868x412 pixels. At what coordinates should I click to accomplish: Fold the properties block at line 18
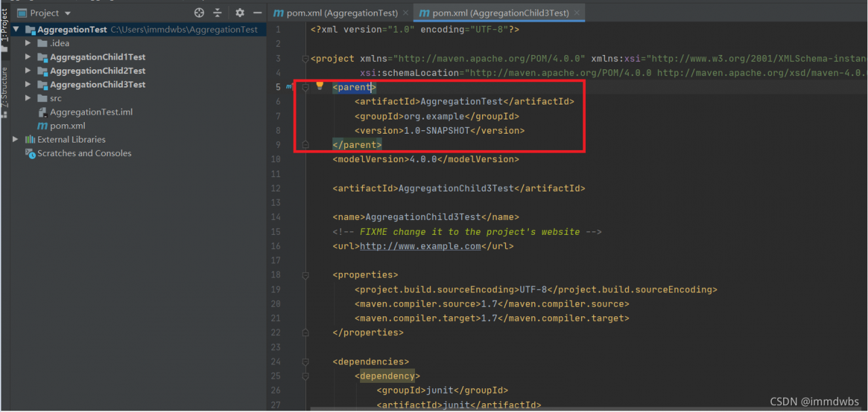pos(305,275)
